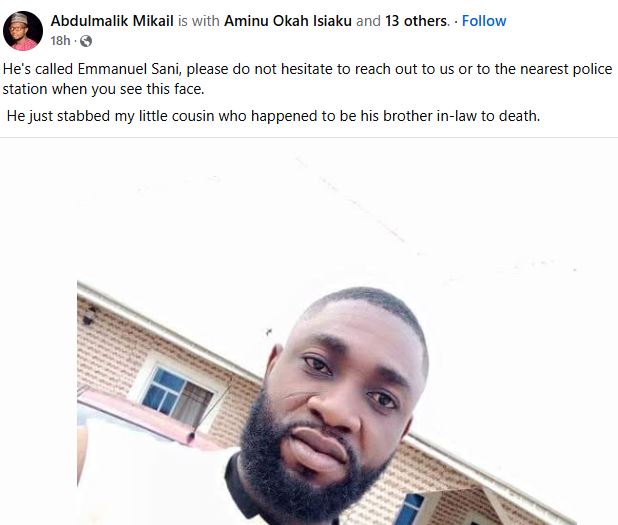Screen dimensions: 618x525
Task: Click the man's black shirt collar in photo
Action: click(240, 491)
